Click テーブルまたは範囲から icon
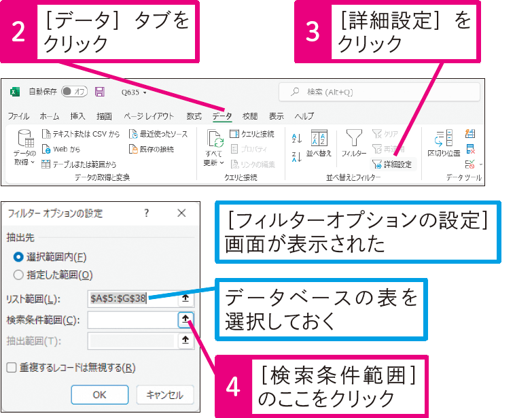 [x=46, y=164]
